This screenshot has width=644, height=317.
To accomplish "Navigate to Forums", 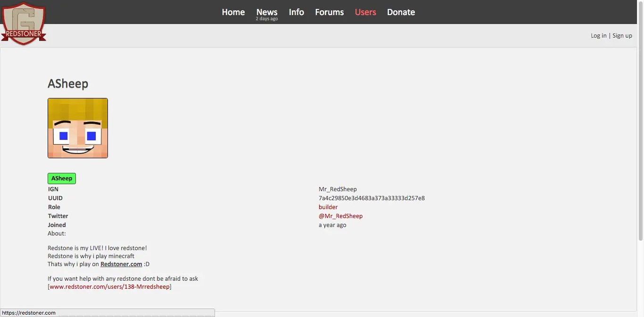I will coord(329,12).
